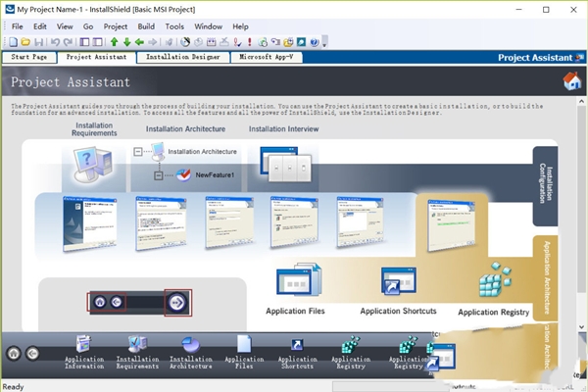This screenshot has width=588, height=392.
Task: Click the Installation Requirements heading in the diagram
Action: click(94, 129)
